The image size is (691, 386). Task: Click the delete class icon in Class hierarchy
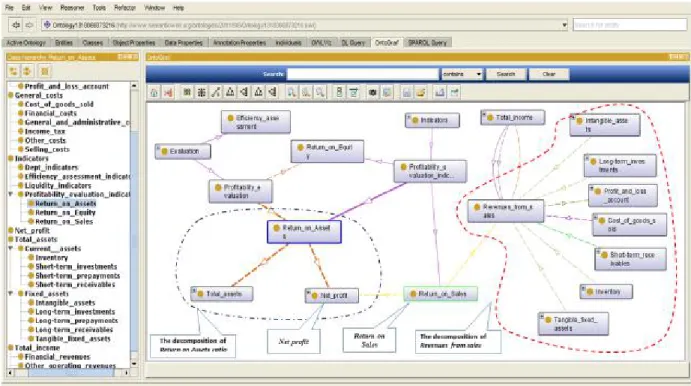coord(45,71)
